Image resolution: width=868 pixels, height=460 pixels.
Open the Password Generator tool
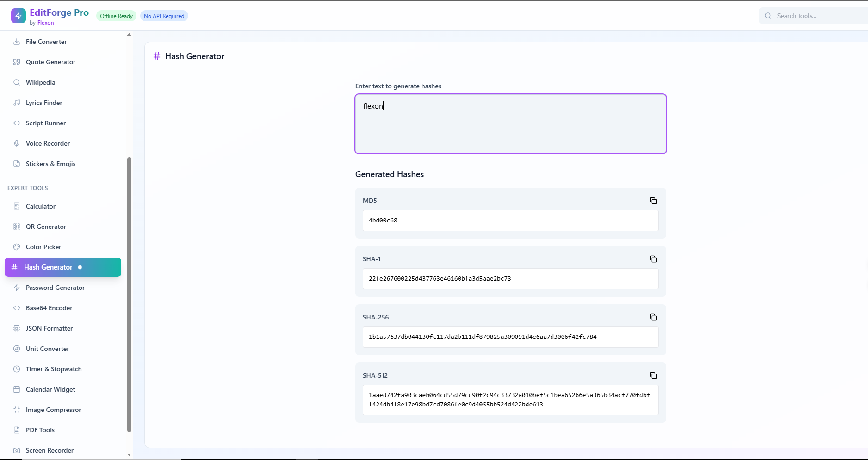63,288
